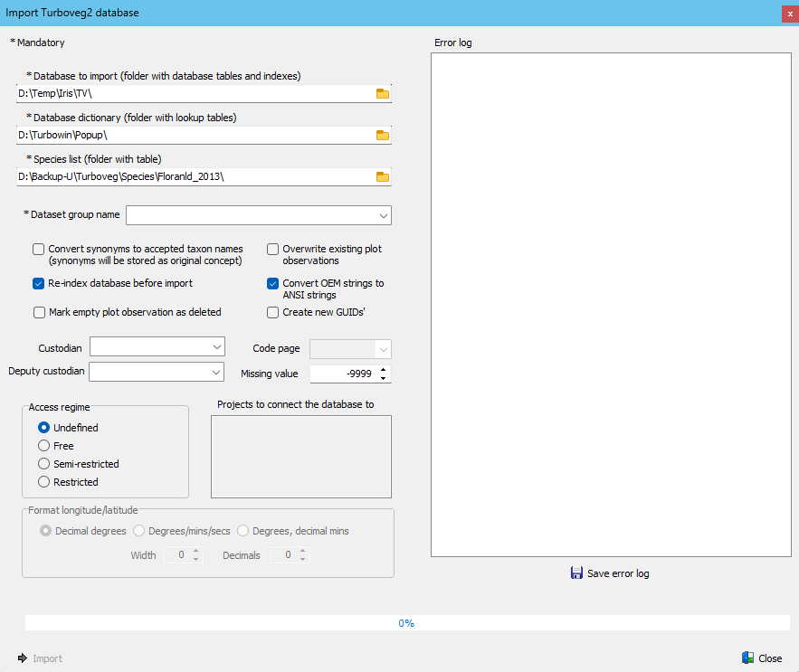Uncheck Re-index database before import
799x672 pixels.
coord(39,283)
